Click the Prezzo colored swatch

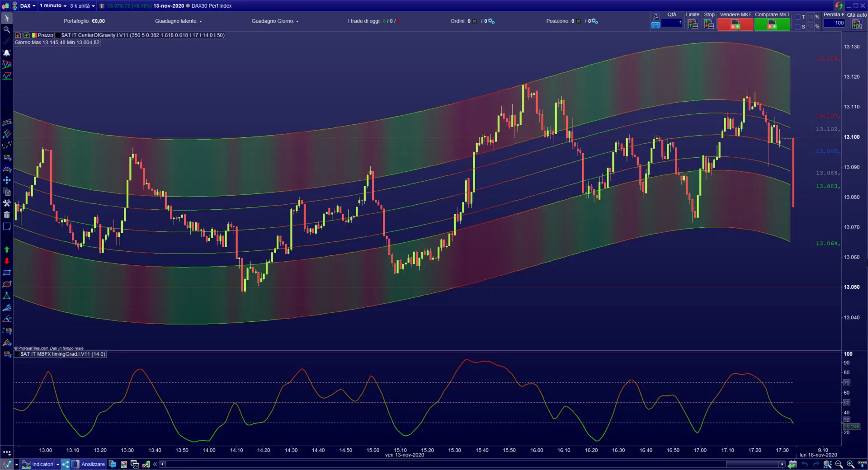(x=34, y=35)
